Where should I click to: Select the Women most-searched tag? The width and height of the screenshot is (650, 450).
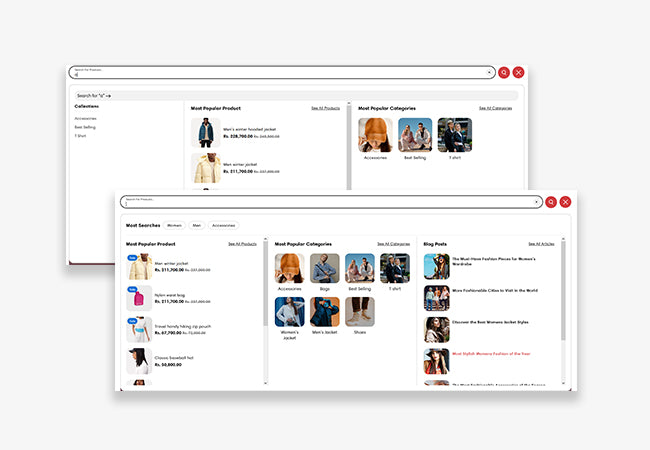click(175, 226)
